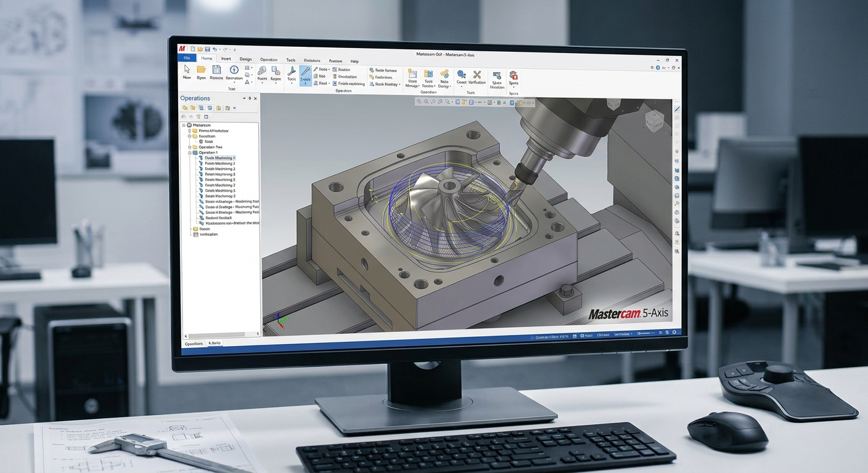Click the Verification crossed-tools icon
The width and height of the screenshot is (868, 473).
(477, 74)
